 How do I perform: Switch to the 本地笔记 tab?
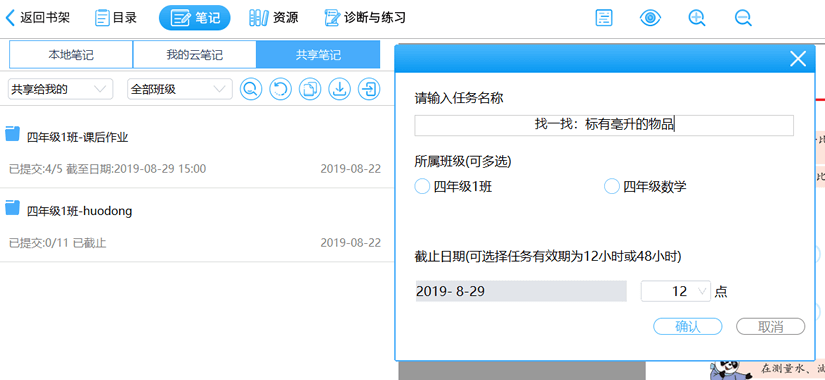tap(71, 55)
